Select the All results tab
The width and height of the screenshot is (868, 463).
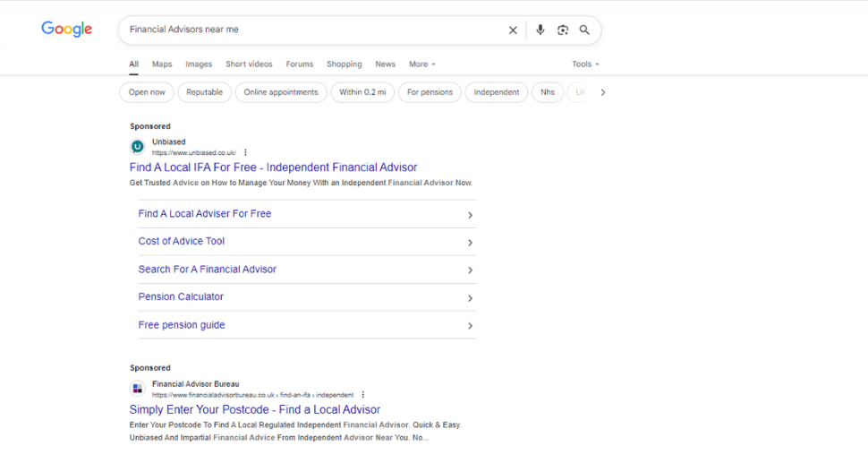coord(134,64)
